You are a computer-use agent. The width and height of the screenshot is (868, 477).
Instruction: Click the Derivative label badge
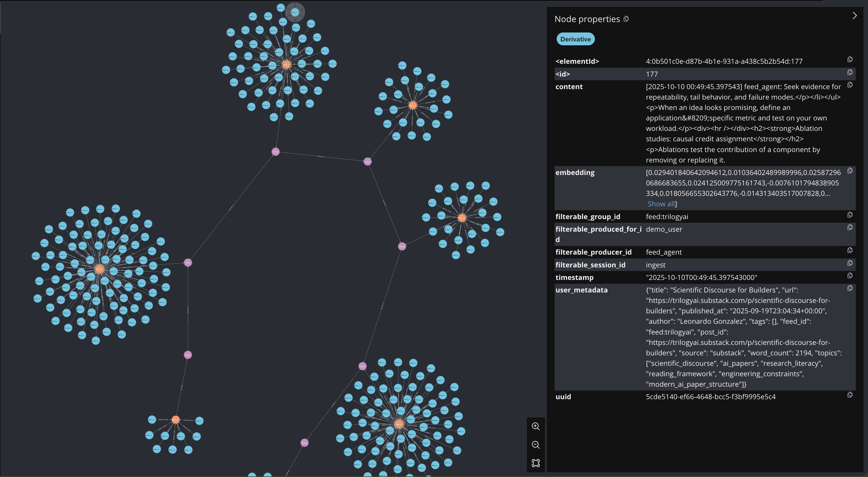click(x=575, y=39)
